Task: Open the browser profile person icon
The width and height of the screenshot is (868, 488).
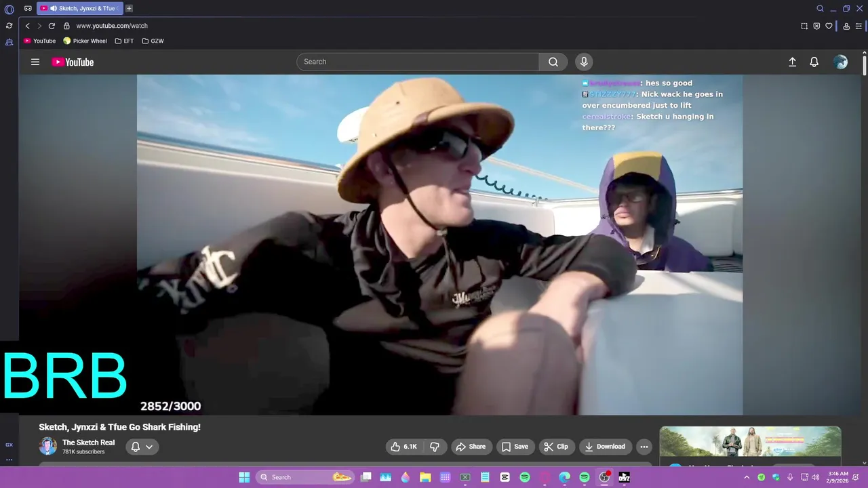Action: [x=846, y=26]
